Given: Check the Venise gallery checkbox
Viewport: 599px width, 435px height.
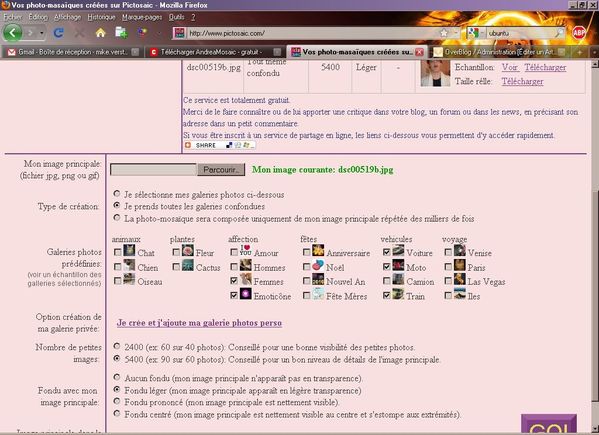Looking at the screenshot, I should point(448,252).
